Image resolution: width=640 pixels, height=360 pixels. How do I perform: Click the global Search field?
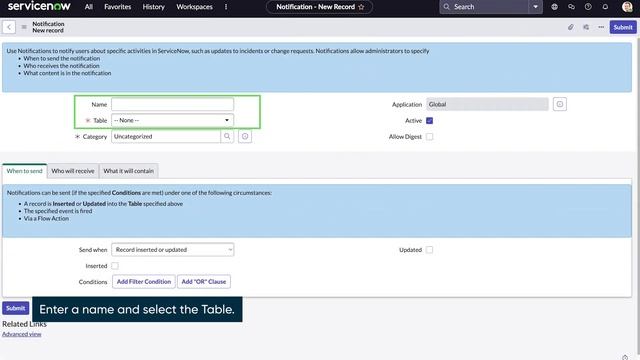point(484,7)
